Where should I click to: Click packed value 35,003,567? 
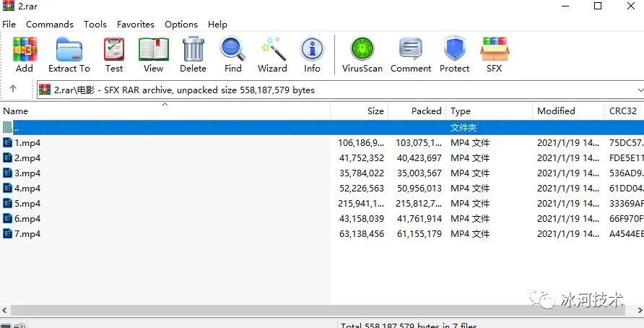point(419,173)
